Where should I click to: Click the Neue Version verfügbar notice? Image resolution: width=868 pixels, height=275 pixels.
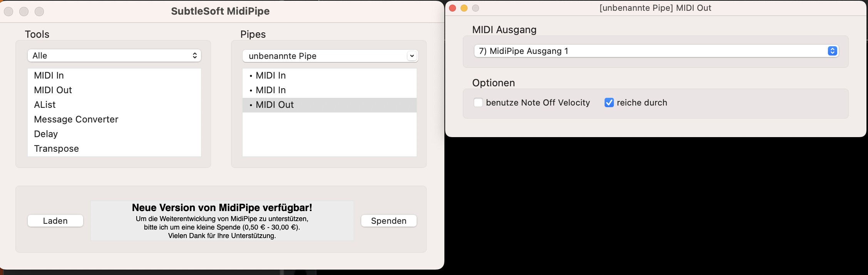point(222,221)
